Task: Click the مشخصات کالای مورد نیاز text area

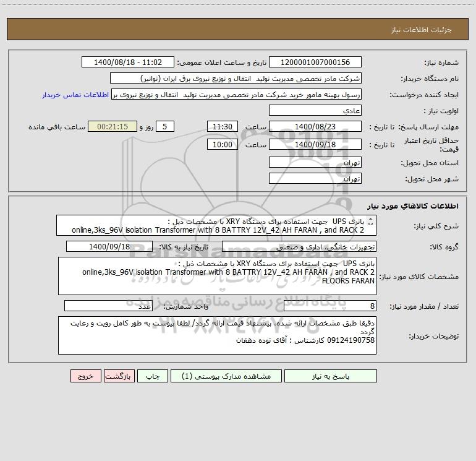Action: [217, 276]
